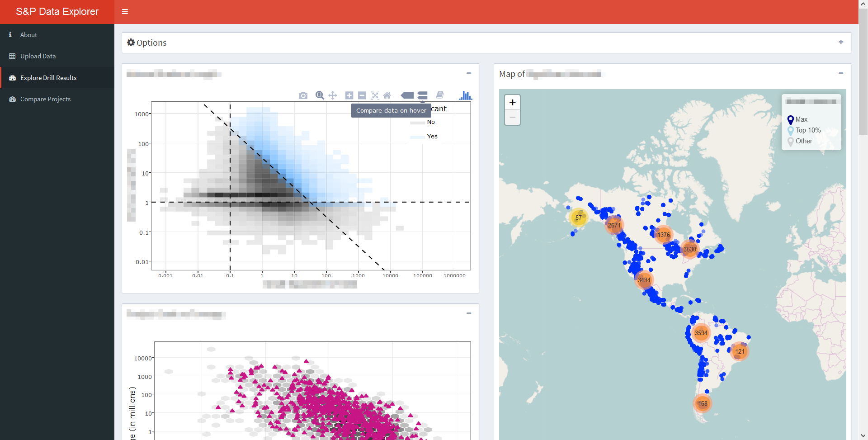
Task: Zoom out on the map
Action: [512, 117]
